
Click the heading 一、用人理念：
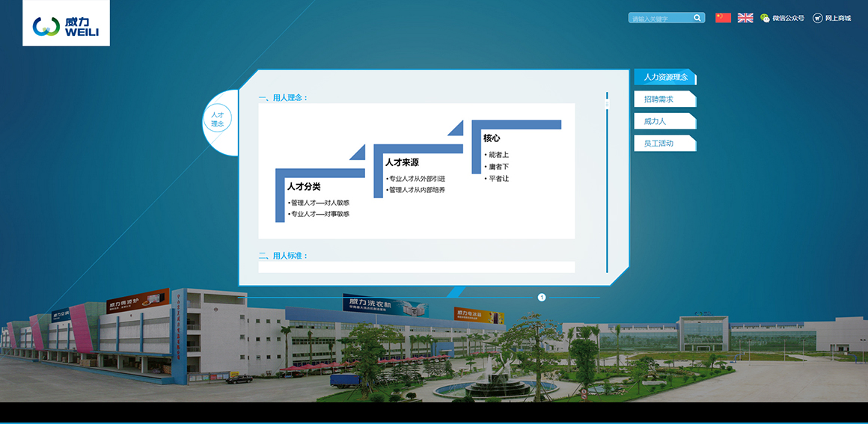[284, 98]
